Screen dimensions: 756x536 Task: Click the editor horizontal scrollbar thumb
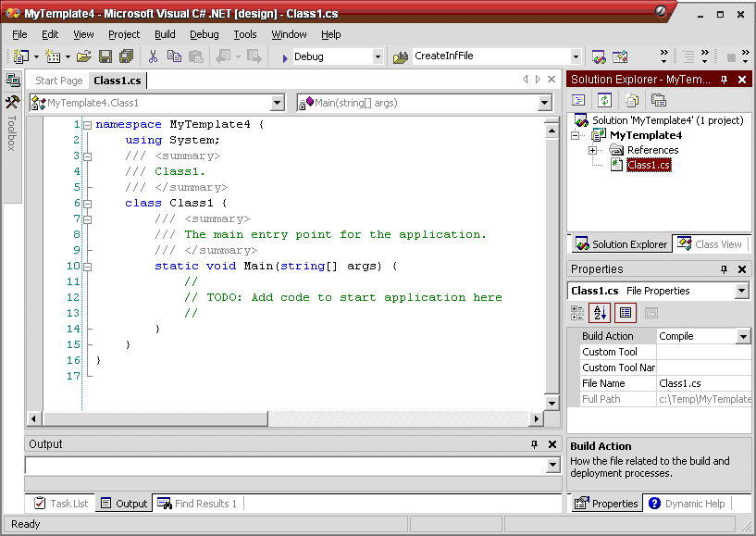(154, 418)
